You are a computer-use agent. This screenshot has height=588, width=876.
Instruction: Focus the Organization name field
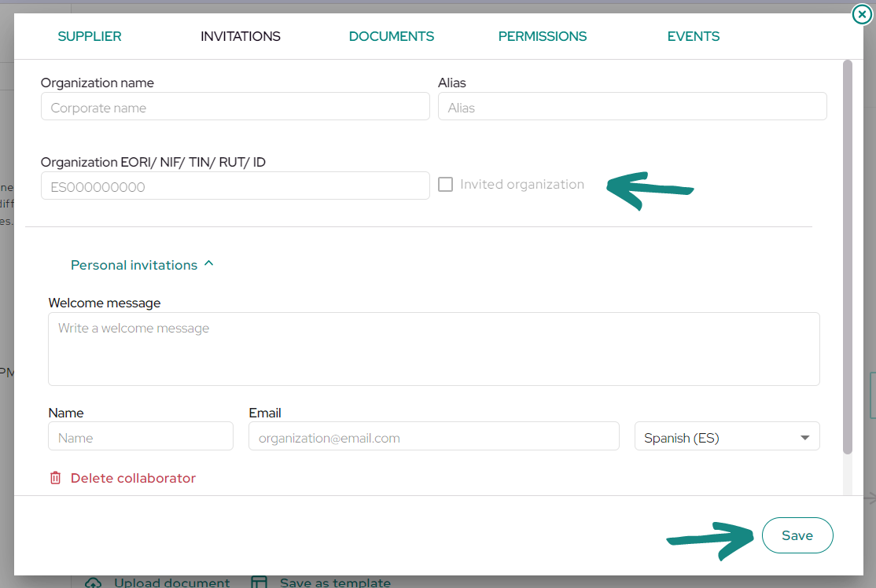pyautogui.click(x=235, y=106)
